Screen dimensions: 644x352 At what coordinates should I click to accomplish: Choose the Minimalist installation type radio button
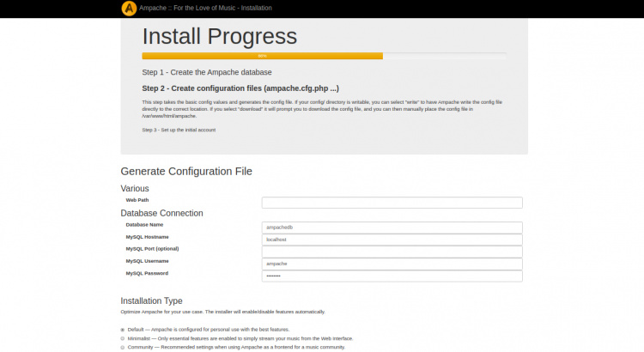(x=123, y=338)
